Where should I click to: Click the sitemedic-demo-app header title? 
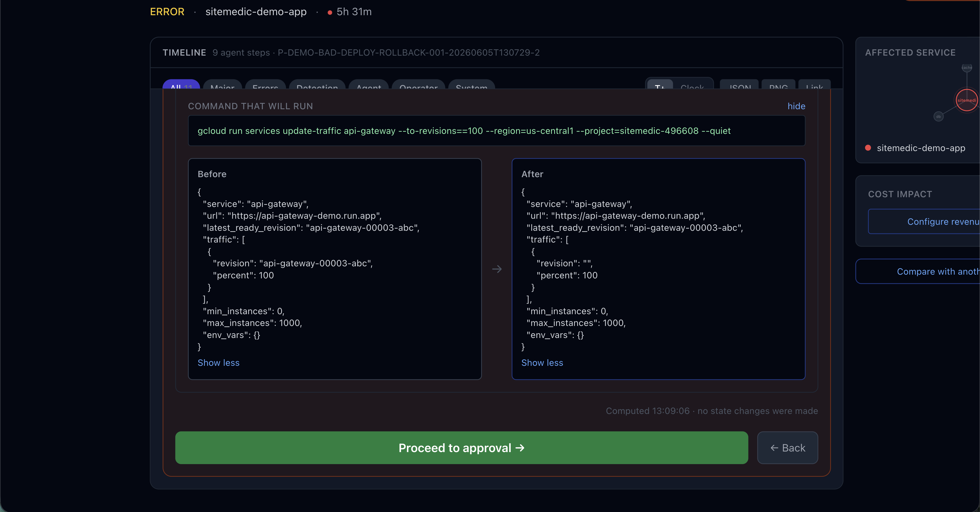click(256, 12)
